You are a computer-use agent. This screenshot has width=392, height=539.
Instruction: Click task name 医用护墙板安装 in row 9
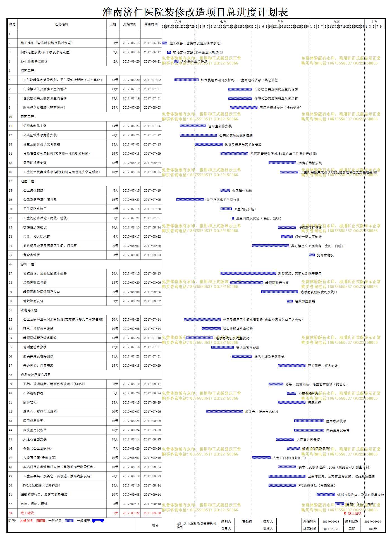(44, 108)
